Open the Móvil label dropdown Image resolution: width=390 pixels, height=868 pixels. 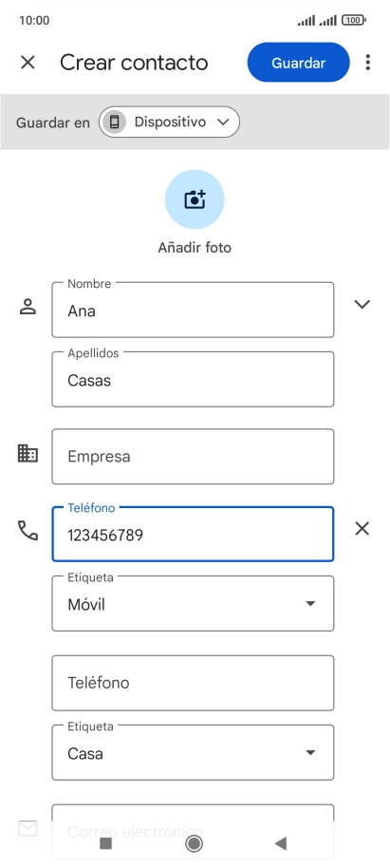click(193, 603)
